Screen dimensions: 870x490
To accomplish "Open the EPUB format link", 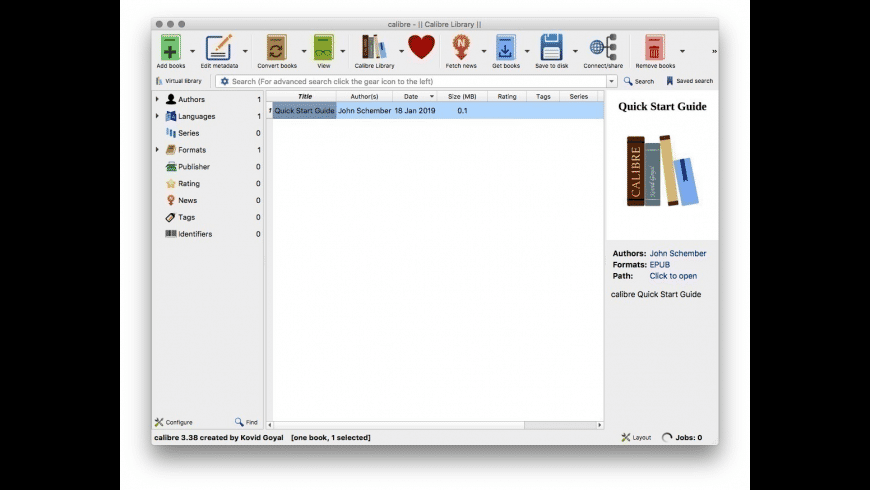I will point(659,265).
